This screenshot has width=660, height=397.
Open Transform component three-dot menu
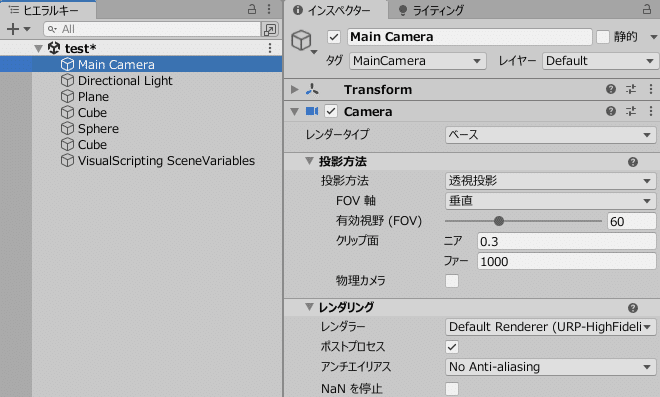tap(651, 89)
